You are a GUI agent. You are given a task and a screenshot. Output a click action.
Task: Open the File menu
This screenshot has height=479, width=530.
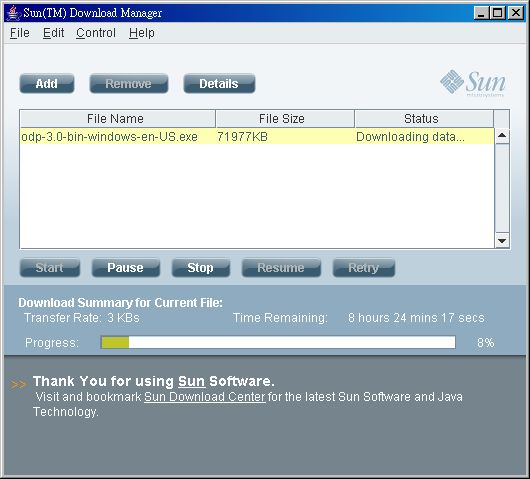coord(20,33)
